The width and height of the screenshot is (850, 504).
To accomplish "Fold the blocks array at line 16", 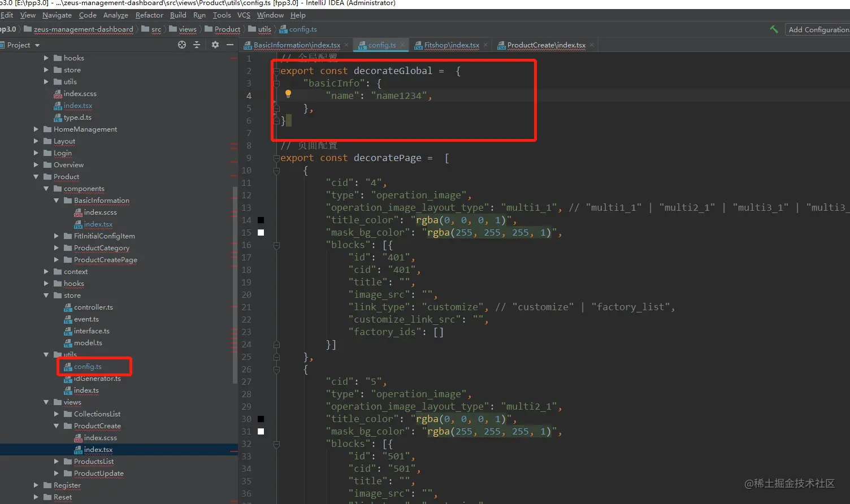I will [x=277, y=245].
